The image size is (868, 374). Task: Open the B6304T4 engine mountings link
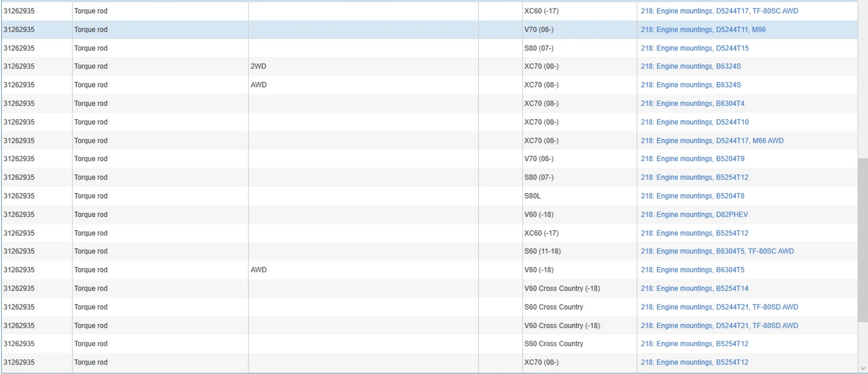tap(692, 104)
